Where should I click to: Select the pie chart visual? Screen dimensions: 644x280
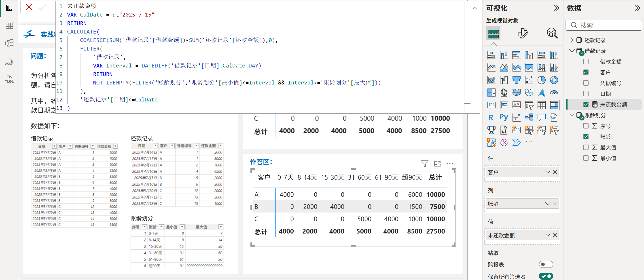tap(541, 80)
